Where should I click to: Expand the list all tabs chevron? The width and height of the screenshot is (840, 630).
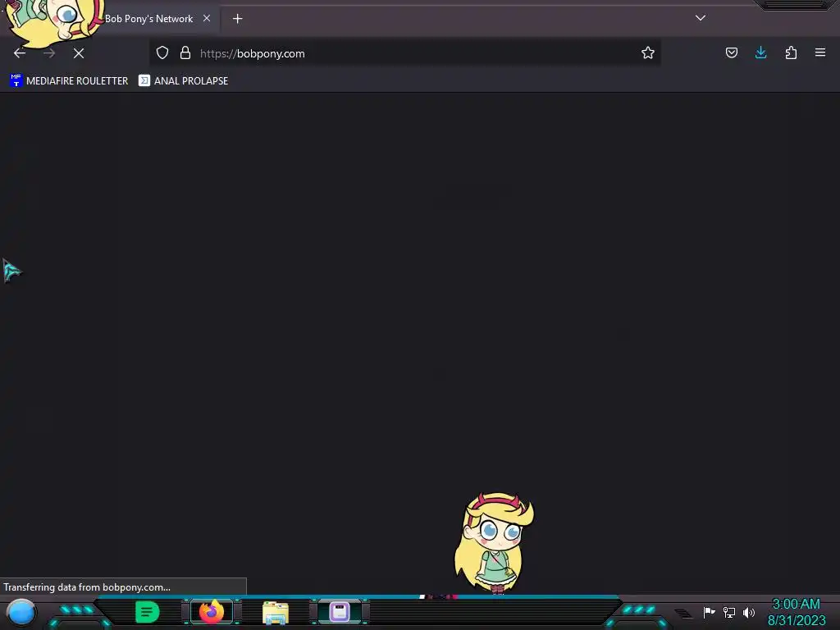[701, 18]
